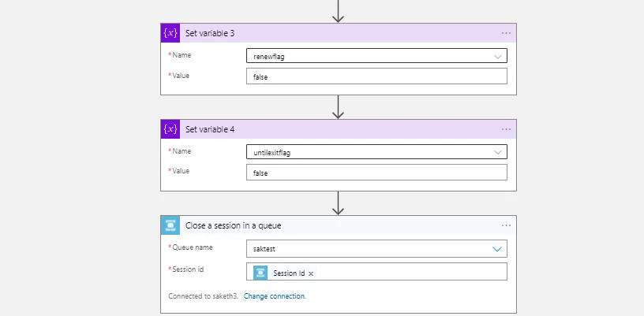Open Close a session ellipsis menu

click(506, 225)
